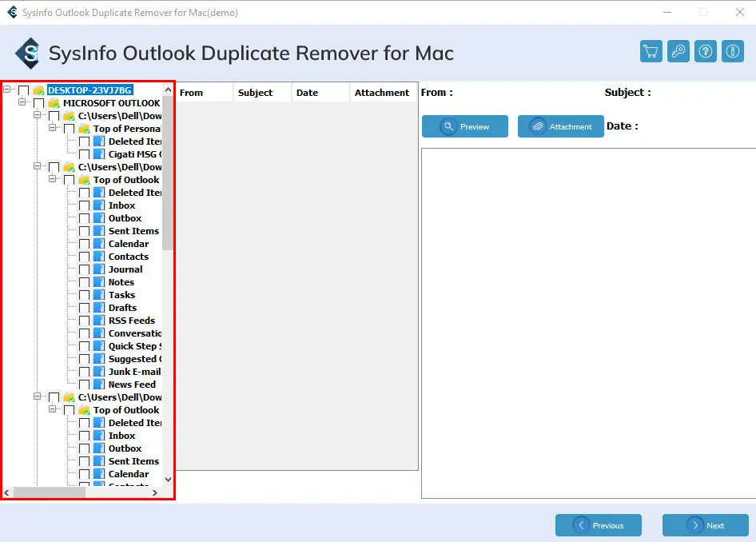Collapse the Top of Personal node
The height and width of the screenshot is (542, 756).
pyautogui.click(x=52, y=128)
